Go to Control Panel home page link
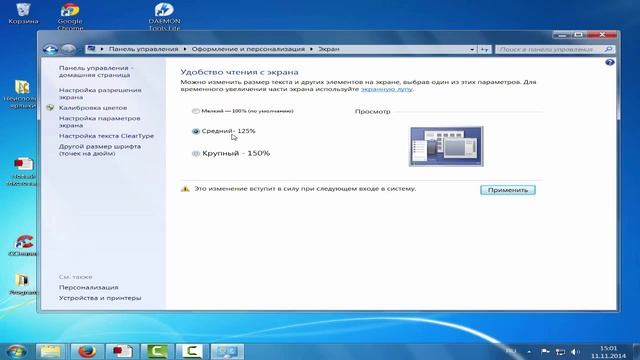Viewport: 640px width, 360px height. pos(96,71)
